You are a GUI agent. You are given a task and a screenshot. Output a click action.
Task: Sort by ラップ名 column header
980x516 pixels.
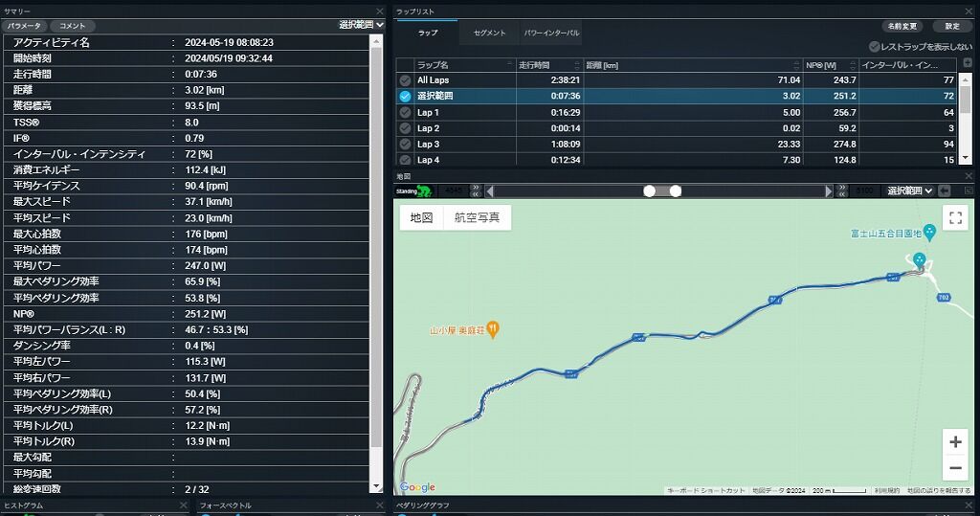465,65
